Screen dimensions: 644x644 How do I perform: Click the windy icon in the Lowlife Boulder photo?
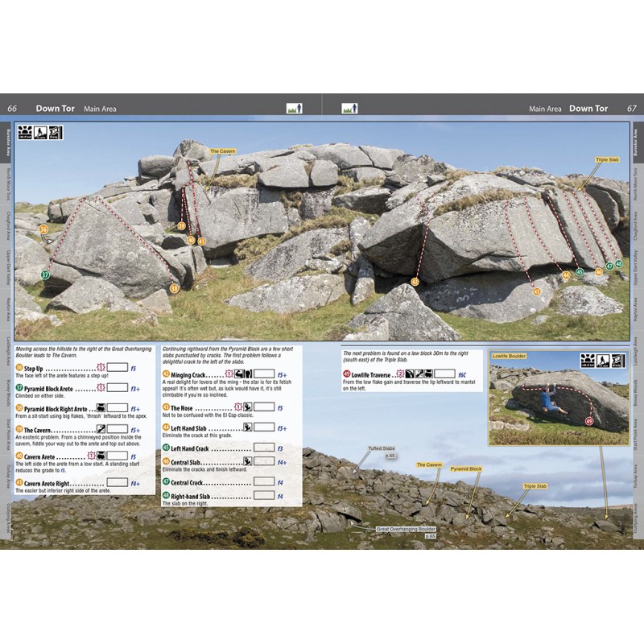617,360
